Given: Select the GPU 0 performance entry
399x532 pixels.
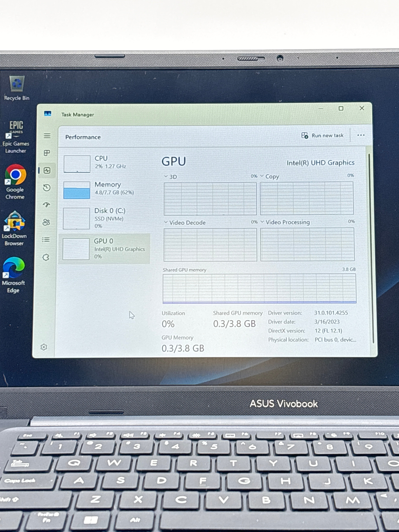Looking at the screenshot, I should [x=104, y=249].
